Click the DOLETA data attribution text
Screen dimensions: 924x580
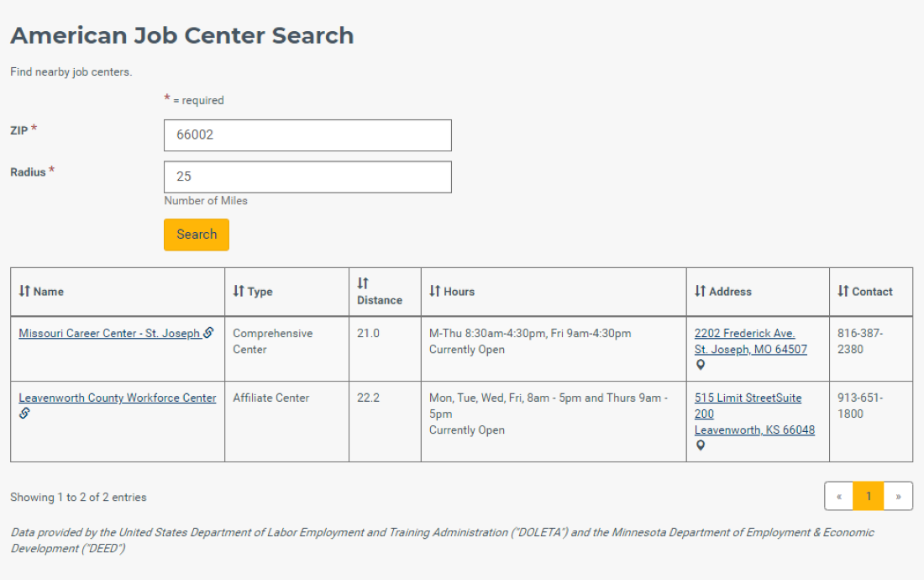pyautogui.click(x=442, y=540)
